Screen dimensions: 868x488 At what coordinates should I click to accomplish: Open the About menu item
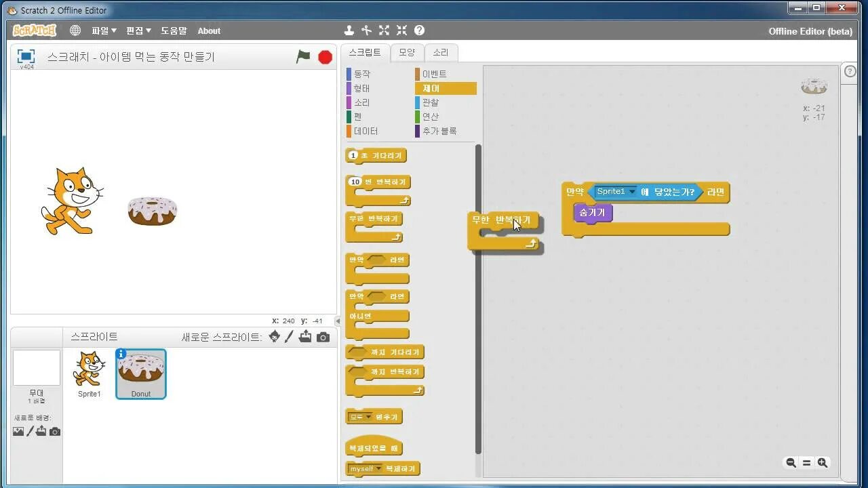[x=209, y=31]
